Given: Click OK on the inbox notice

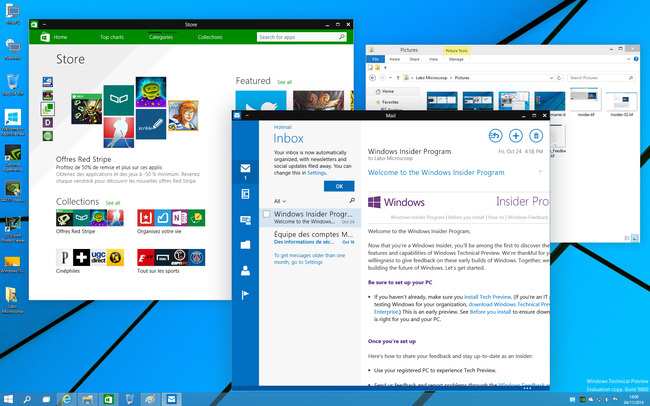Looking at the screenshot, I should click(x=339, y=186).
